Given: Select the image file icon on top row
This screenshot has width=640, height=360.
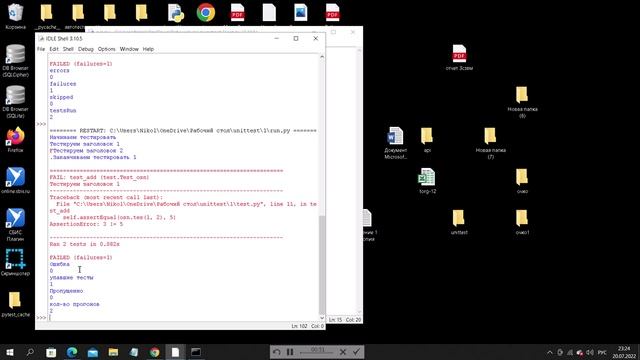Looking at the screenshot, I should [300, 13].
